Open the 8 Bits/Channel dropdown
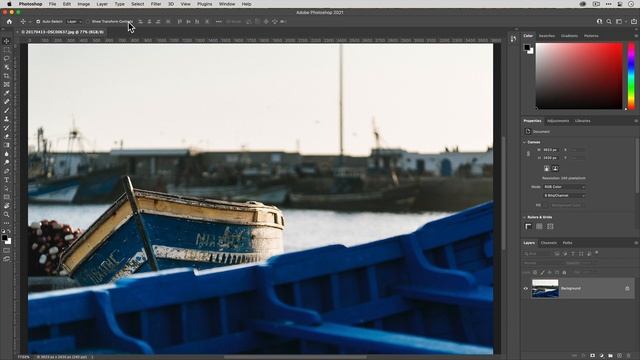The width and height of the screenshot is (640, 360). [x=564, y=196]
